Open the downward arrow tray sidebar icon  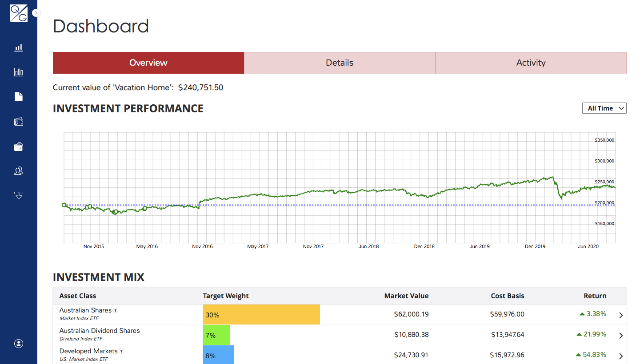pos(19,195)
